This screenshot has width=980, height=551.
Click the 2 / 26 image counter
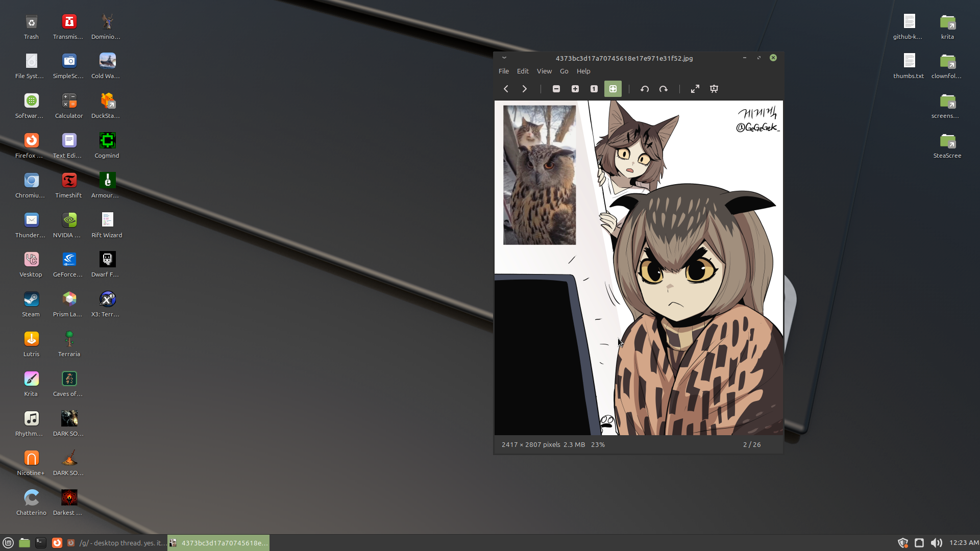pyautogui.click(x=752, y=445)
